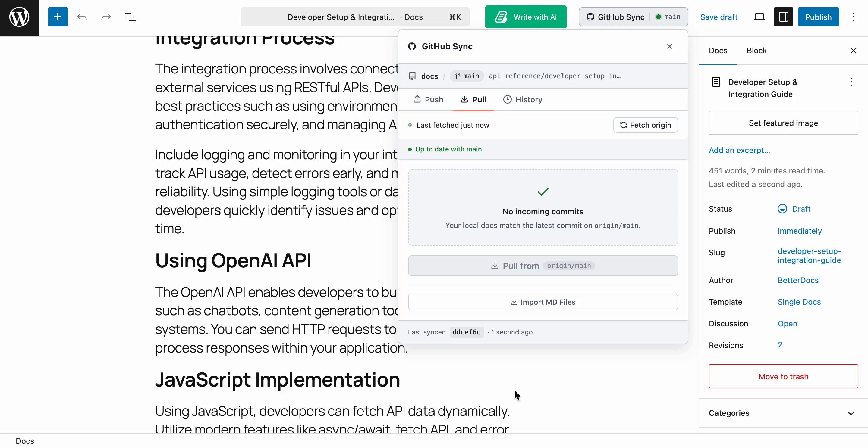Viewport: 868px width, 448px height.
Task: Switch to the Docs sidebar tab
Action: tap(718, 51)
